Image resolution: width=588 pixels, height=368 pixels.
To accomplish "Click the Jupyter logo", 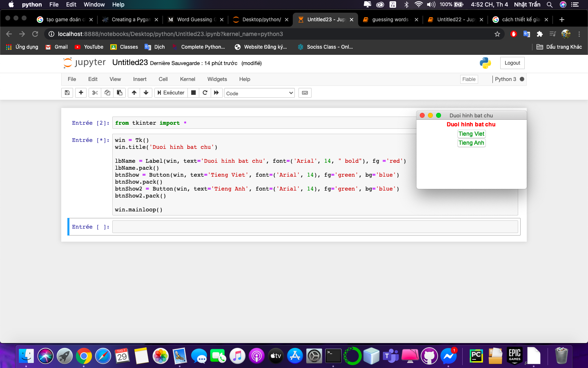I will [x=85, y=63].
